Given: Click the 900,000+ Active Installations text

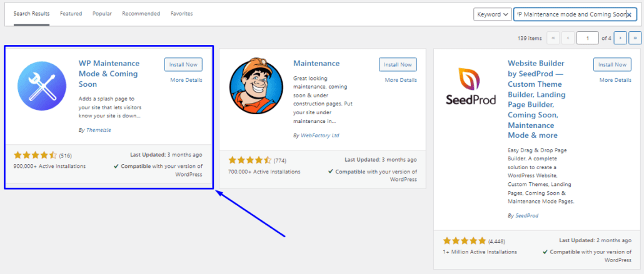Looking at the screenshot, I should (x=49, y=166).
